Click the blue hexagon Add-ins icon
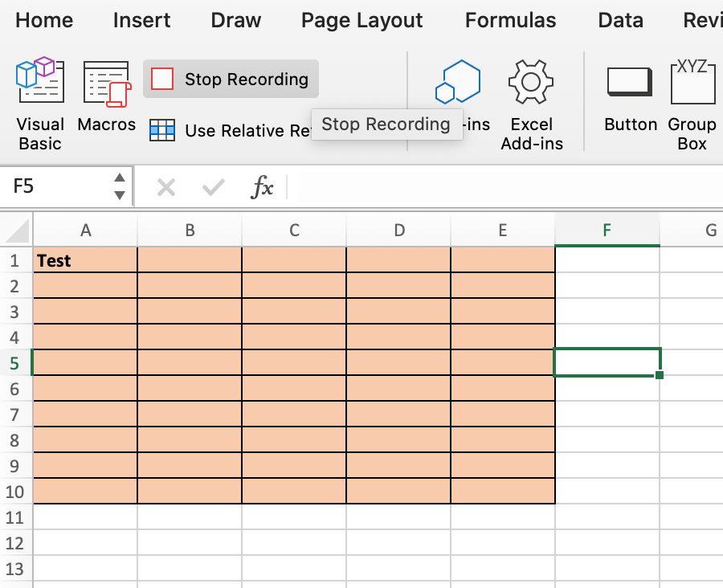 point(459,83)
